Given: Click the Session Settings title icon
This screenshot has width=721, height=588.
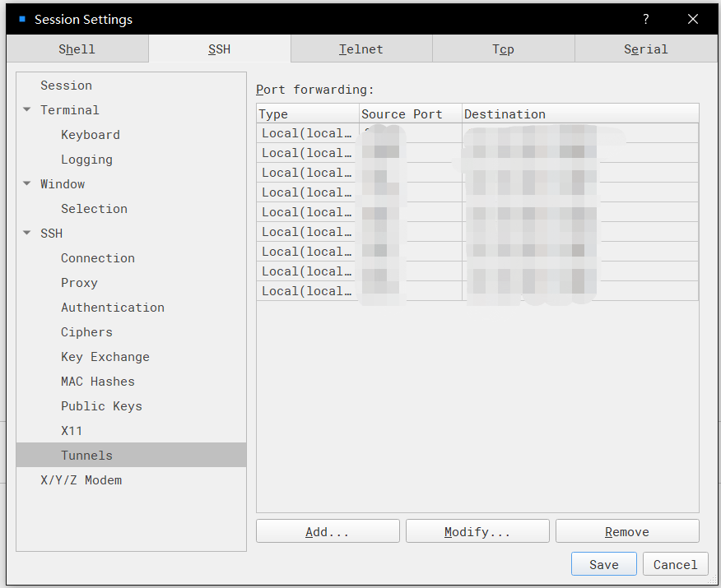Looking at the screenshot, I should [22, 19].
